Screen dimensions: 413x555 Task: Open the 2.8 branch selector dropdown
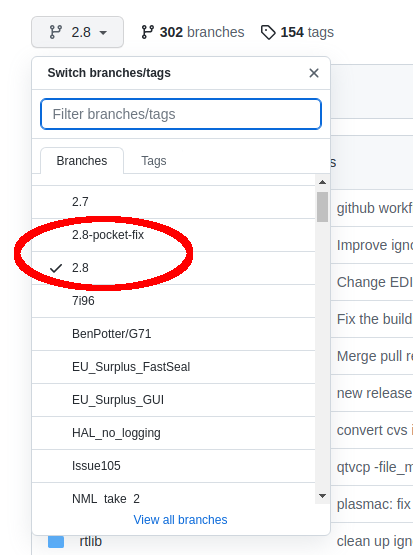coord(78,32)
